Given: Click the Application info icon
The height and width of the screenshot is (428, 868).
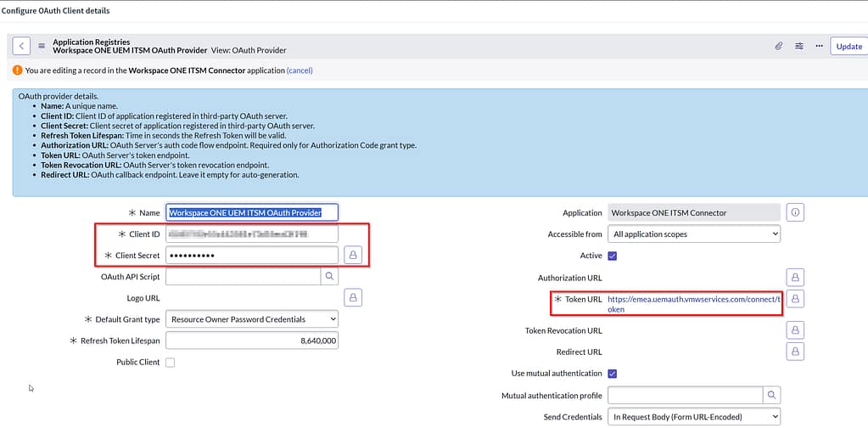Looking at the screenshot, I should (x=796, y=212).
